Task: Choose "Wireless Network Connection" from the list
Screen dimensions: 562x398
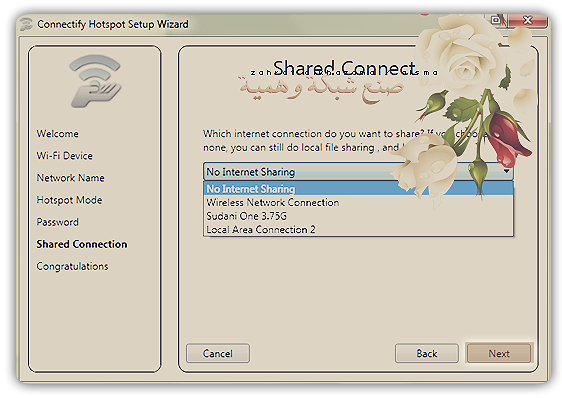Action: tap(358, 203)
